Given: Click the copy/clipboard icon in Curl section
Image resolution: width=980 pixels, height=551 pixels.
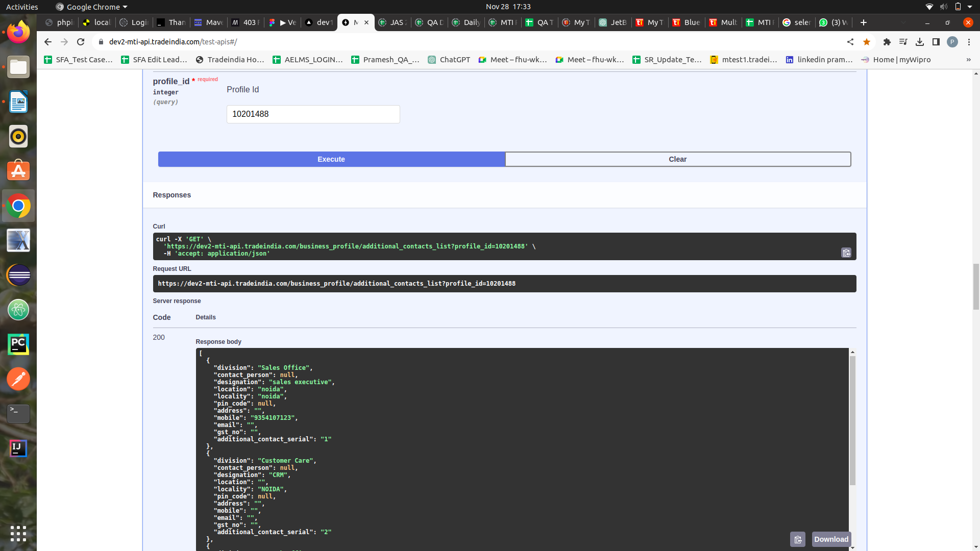Looking at the screenshot, I should (846, 253).
